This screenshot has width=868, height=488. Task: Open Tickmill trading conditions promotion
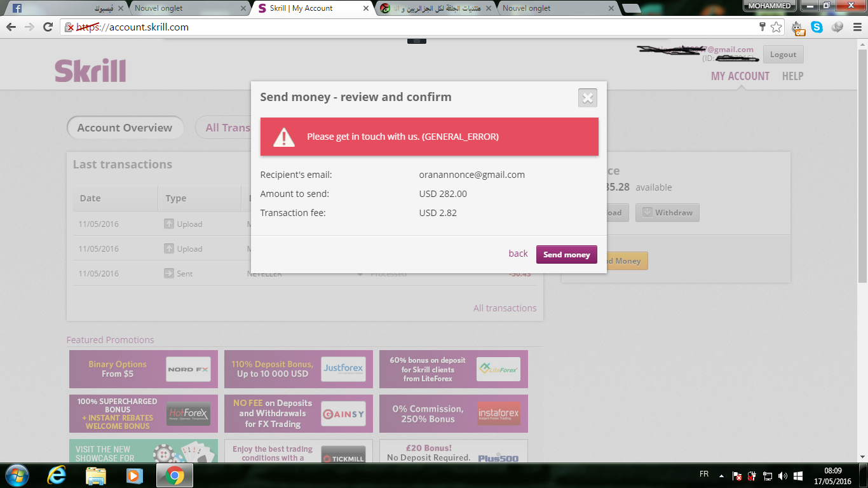click(x=299, y=451)
